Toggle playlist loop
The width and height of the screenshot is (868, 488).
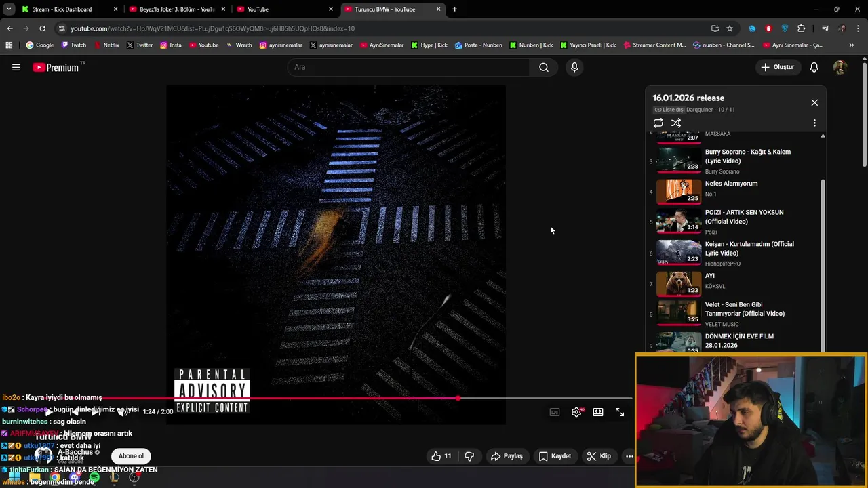pos(658,123)
